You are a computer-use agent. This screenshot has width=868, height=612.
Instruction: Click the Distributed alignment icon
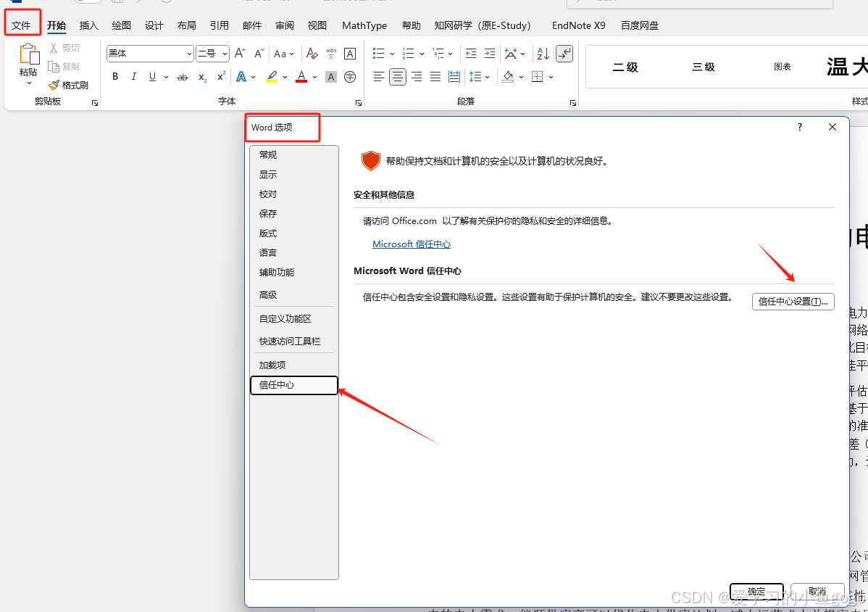click(x=454, y=76)
